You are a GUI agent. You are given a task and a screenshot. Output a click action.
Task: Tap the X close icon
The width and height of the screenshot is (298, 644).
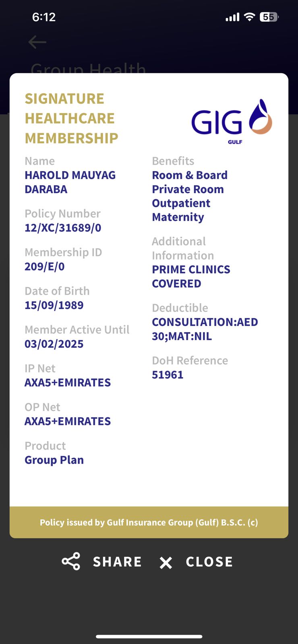166,562
